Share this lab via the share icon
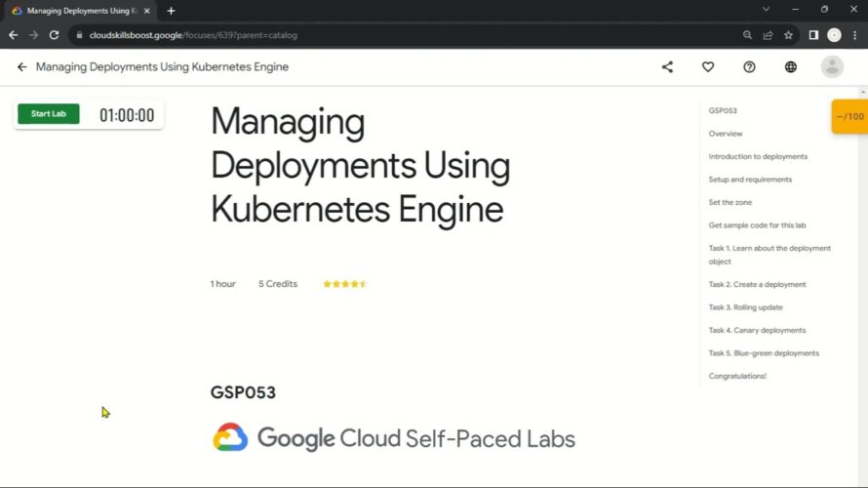The image size is (868, 488). pyautogui.click(x=668, y=67)
